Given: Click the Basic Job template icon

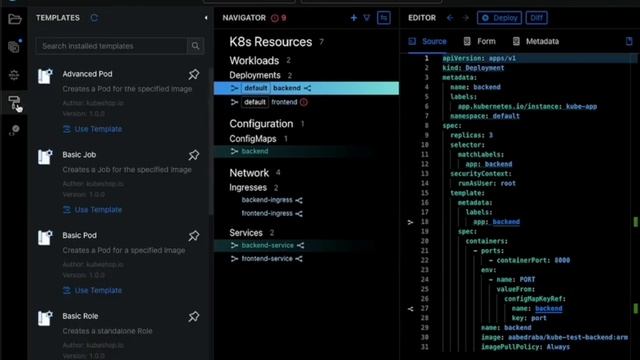Looking at the screenshot, I should click(45, 157).
